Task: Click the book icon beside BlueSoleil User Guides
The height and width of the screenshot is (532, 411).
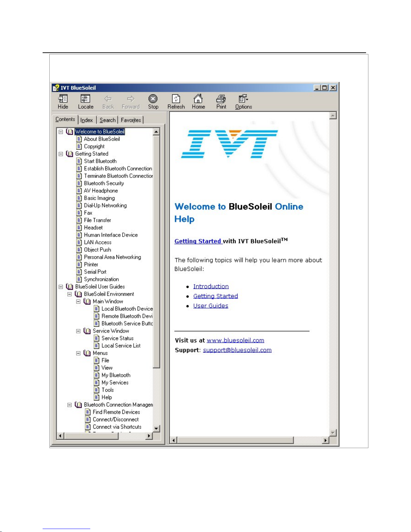Action: (69, 287)
